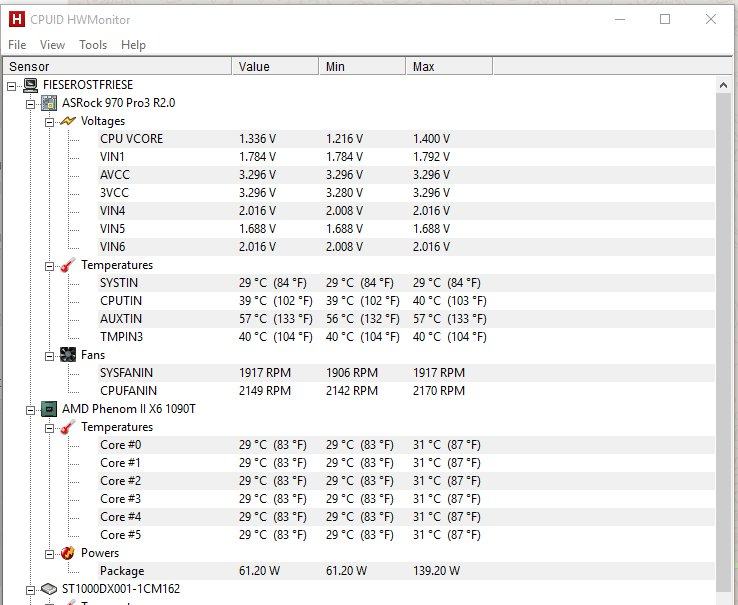This screenshot has height=605, width=738.
Task: Click the Fans group label
Action: pyautogui.click(x=93, y=355)
